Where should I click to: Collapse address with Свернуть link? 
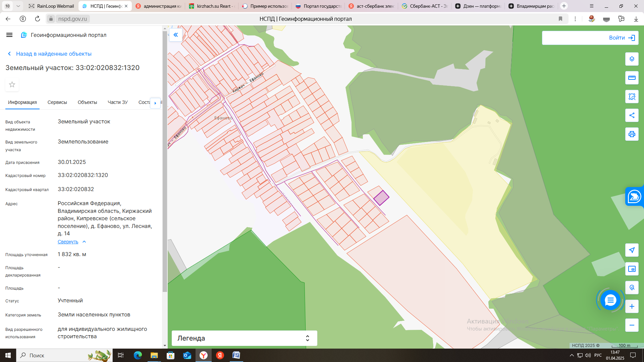pyautogui.click(x=68, y=242)
